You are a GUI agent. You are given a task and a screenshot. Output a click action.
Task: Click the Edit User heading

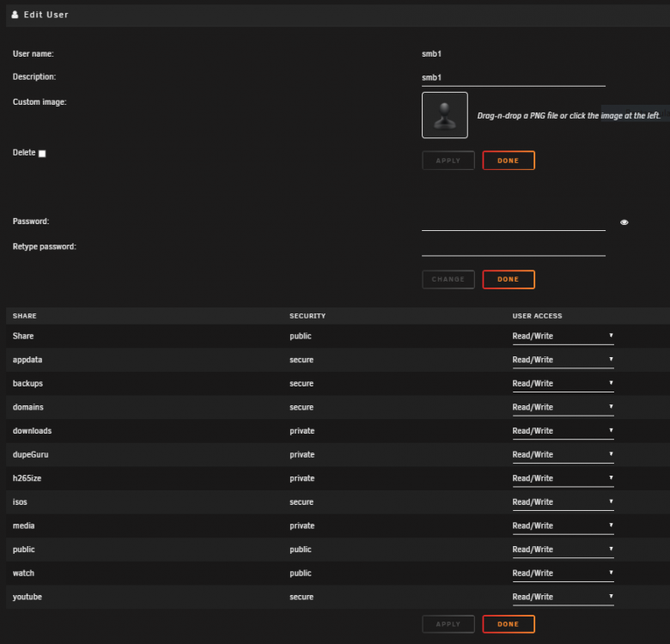(x=46, y=15)
